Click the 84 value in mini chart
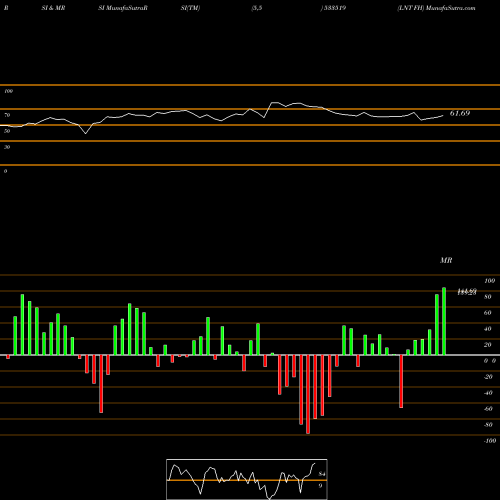This screenshot has height=500, width=500. 321,474
